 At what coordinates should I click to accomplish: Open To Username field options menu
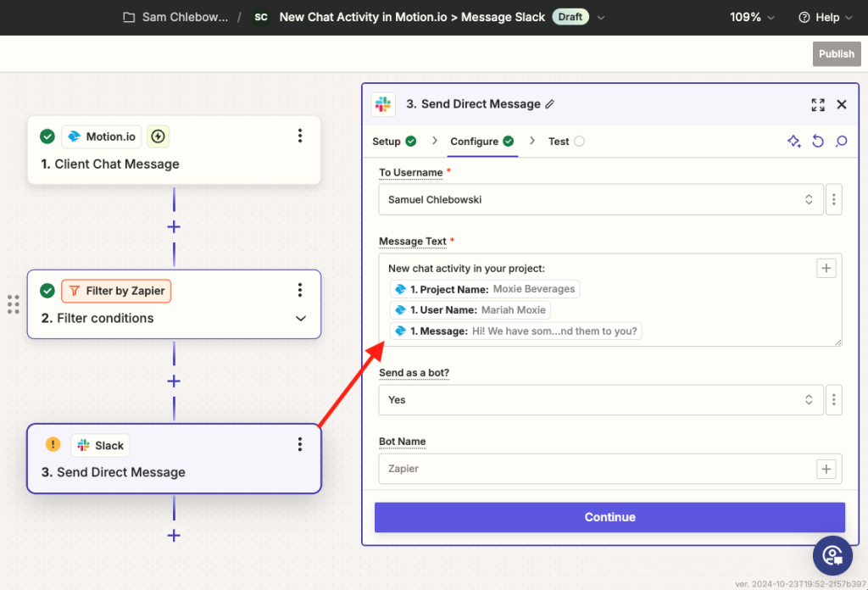tap(834, 199)
